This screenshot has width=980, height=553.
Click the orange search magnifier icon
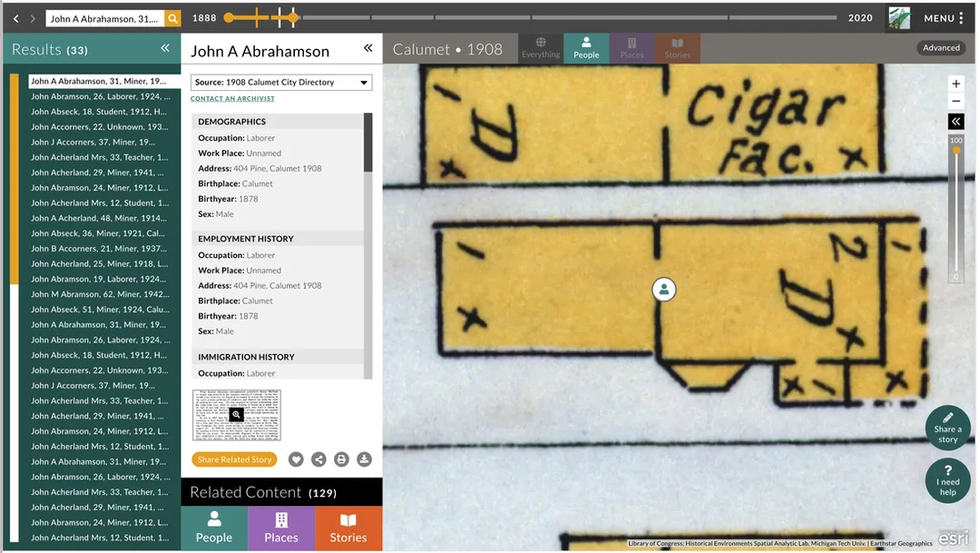[x=172, y=19]
